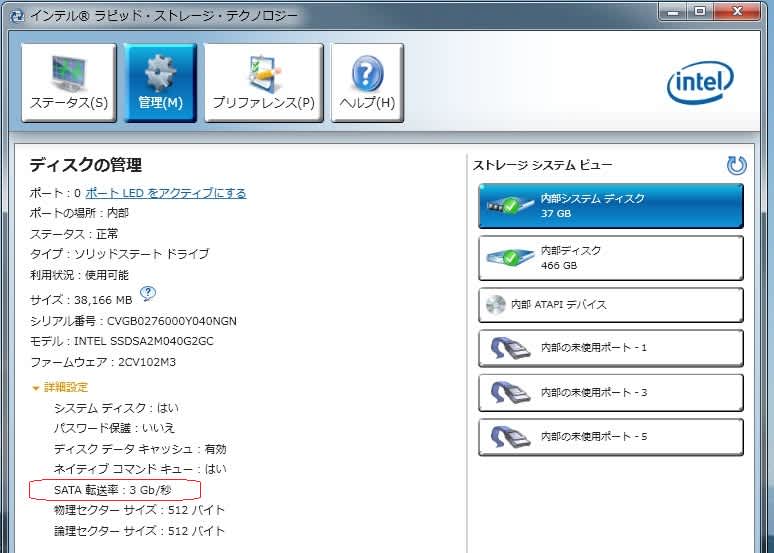
Task: Maximize the window
Action: pos(700,11)
